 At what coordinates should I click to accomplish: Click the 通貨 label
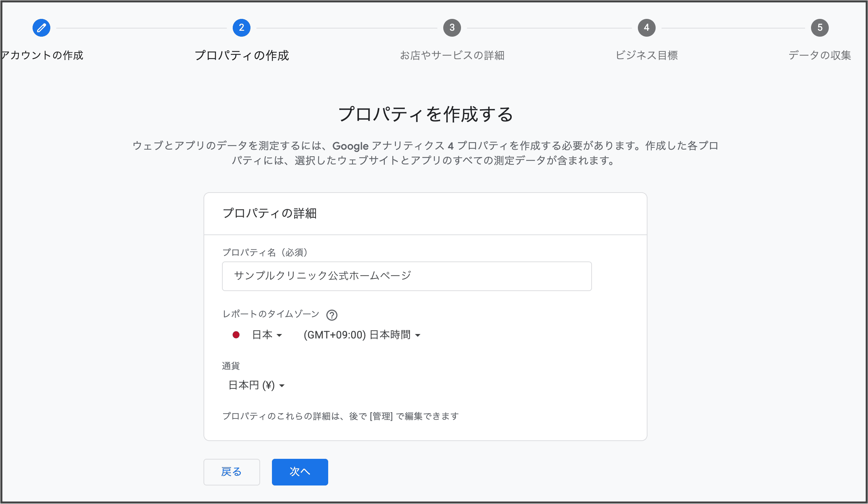pyautogui.click(x=231, y=366)
